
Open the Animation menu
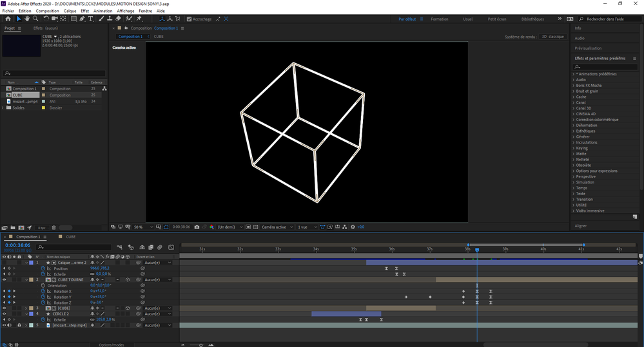point(102,11)
